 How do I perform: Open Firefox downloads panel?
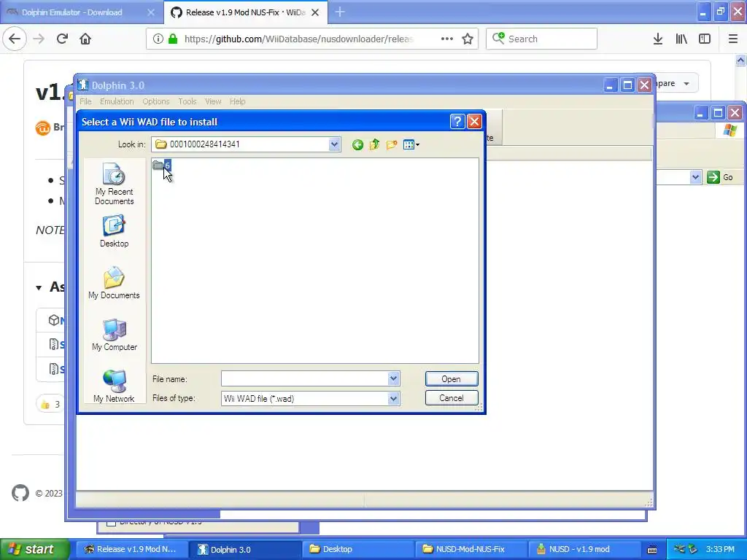pyautogui.click(x=658, y=39)
